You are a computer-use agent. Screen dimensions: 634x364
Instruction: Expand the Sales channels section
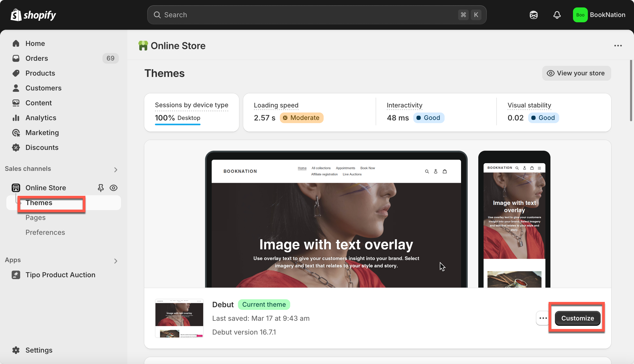(x=115, y=170)
